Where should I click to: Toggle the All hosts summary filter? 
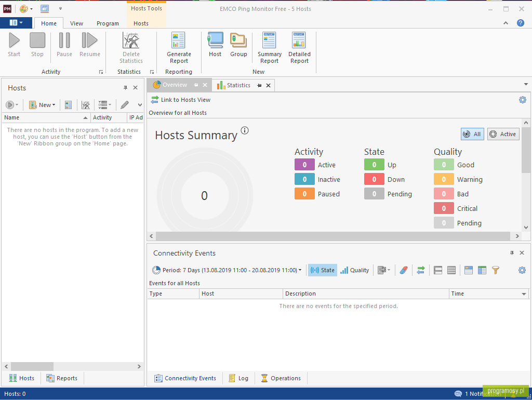coord(472,134)
